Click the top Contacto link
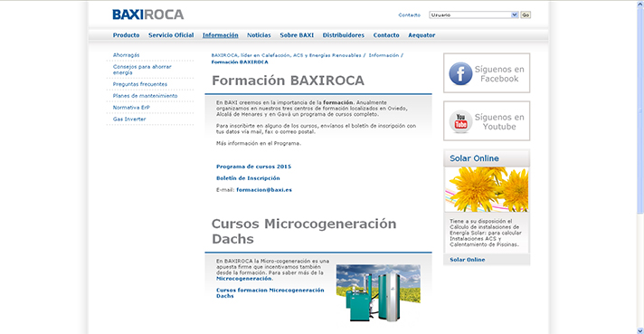644x334 pixels. point(409,15)
